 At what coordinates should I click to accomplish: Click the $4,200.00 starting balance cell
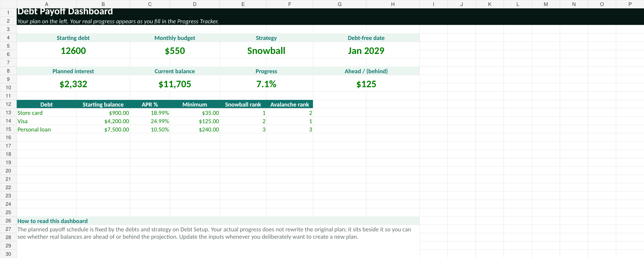pos(103,121)
